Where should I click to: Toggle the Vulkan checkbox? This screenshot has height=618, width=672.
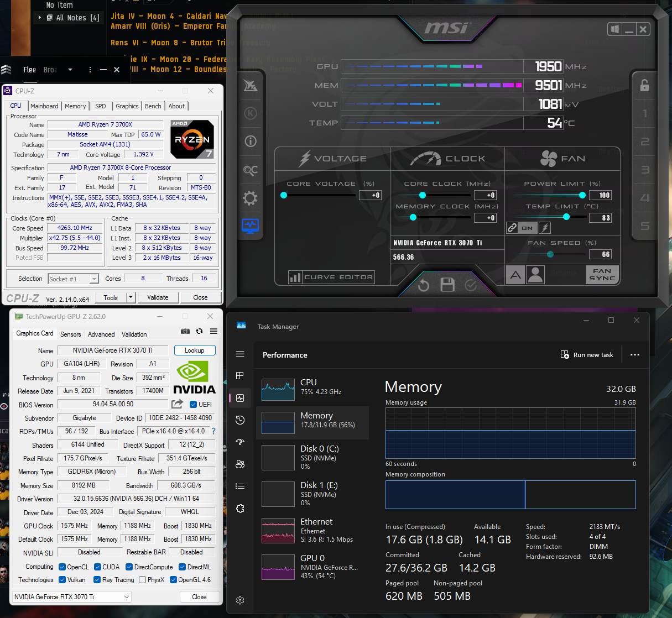(x=62, y=580)
